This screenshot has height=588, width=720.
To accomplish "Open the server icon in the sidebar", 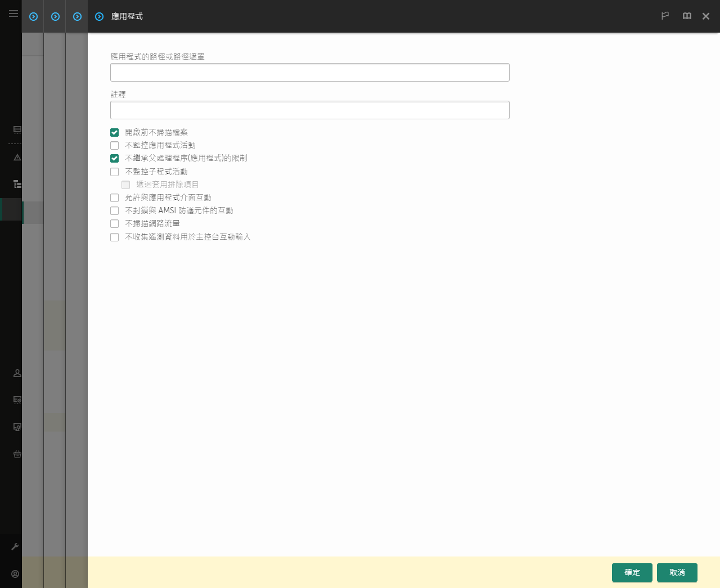I will coord(17,129).
